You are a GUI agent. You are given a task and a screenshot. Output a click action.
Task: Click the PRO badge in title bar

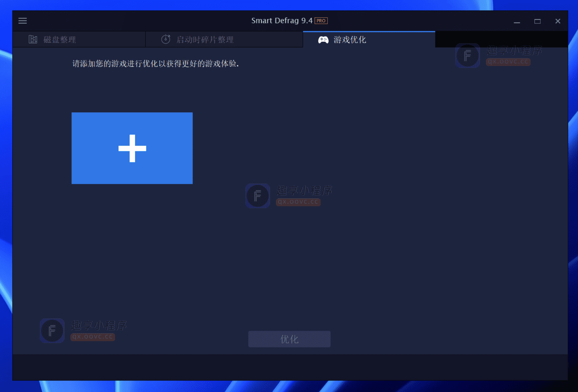(321, 21)
